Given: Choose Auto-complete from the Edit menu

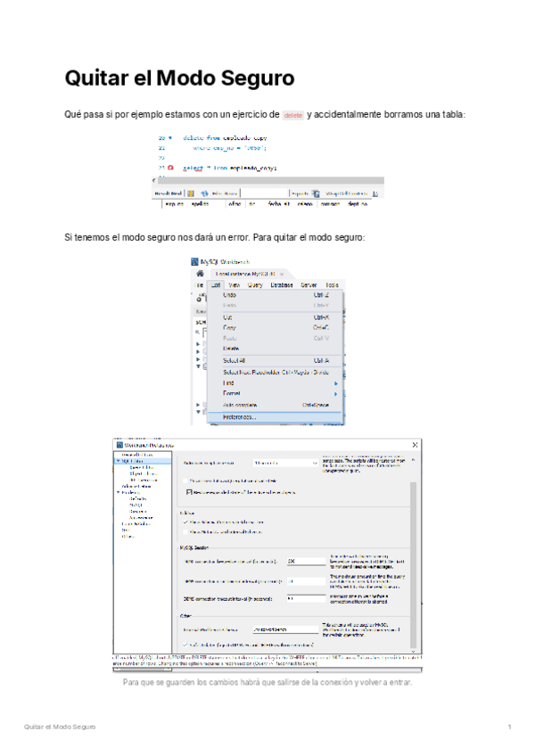Looking at the screenshot, I should (275, 405).
